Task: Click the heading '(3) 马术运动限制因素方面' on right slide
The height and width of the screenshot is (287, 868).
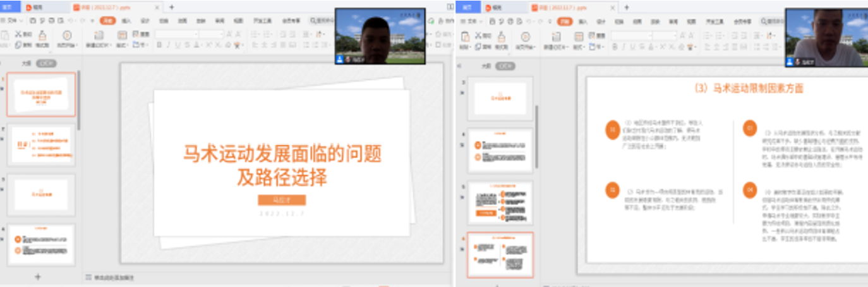Action: (x=749, y=89)
